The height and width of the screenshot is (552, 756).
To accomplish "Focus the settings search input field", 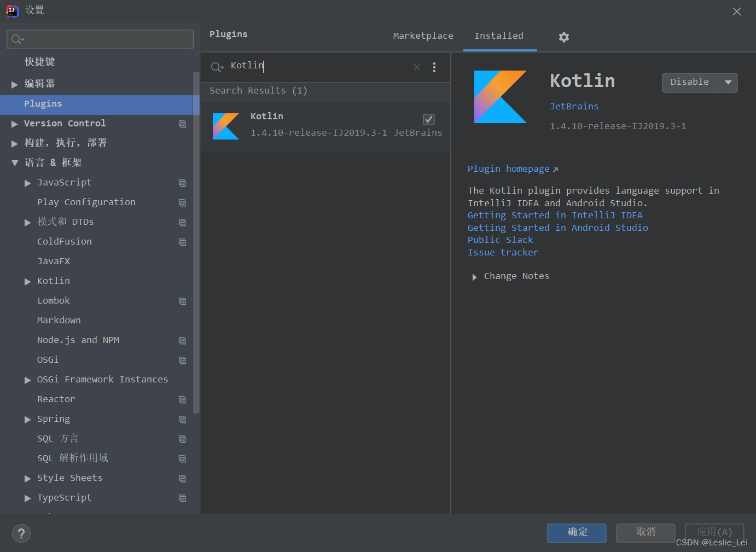I will pos(100,39).
